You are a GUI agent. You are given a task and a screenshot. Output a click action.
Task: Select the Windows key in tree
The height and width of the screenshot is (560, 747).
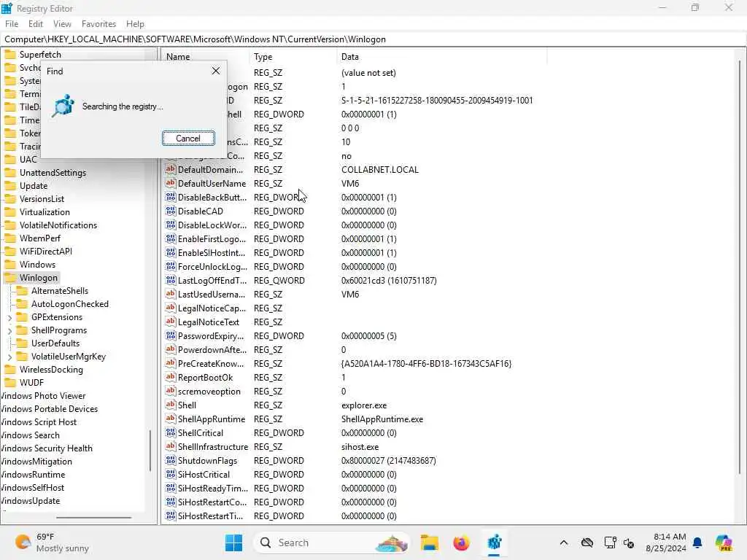click(38, 264)
